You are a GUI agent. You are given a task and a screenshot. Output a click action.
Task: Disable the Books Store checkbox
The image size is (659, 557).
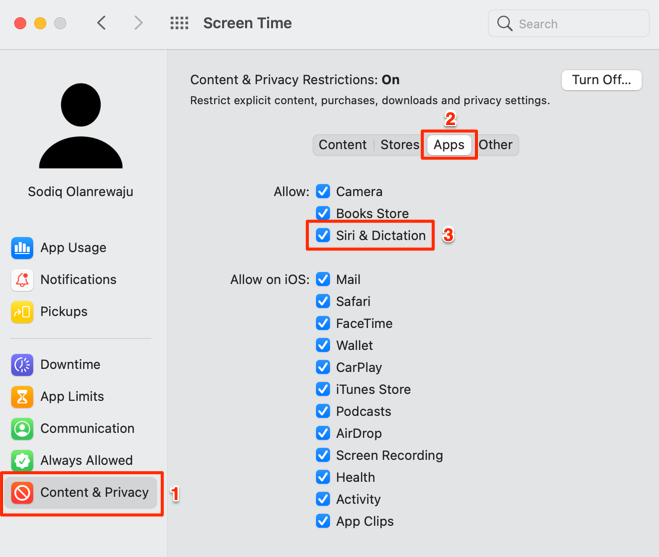(323, 213)
